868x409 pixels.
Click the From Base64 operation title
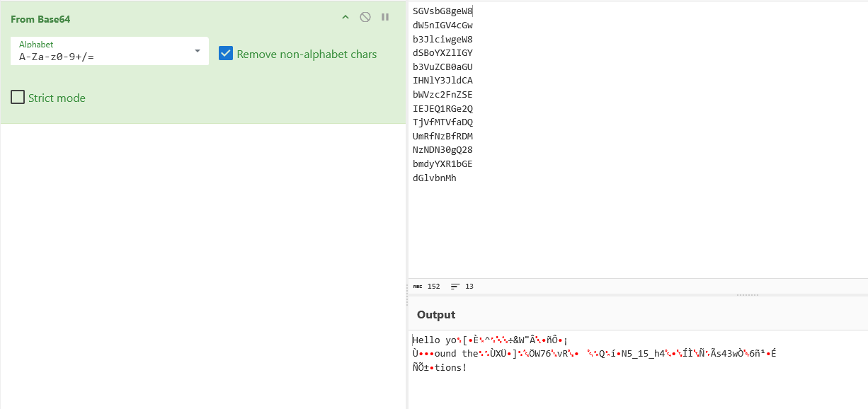40,19
